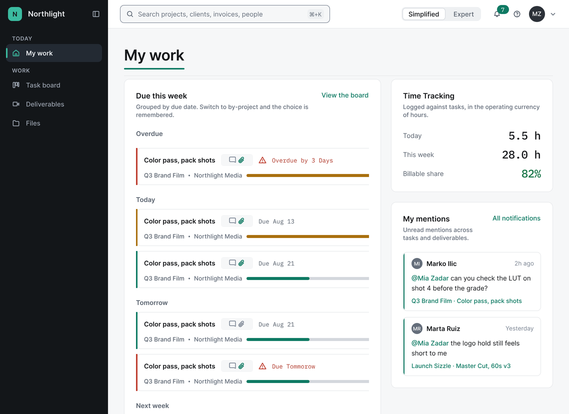The image size is (569, 414).
Task: Click the 'Yesterday' timestamp
Action: [x=519, y=328]
